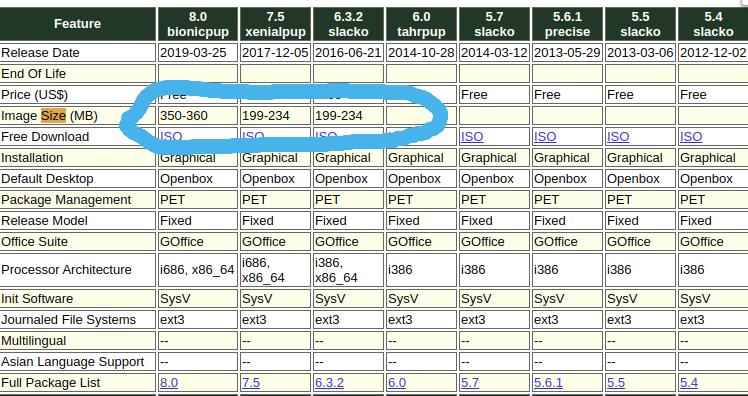The image size is (748, 396).
Task: Select the 199-234 size in 6.3.2 slacko column
Action: point(339,115)
